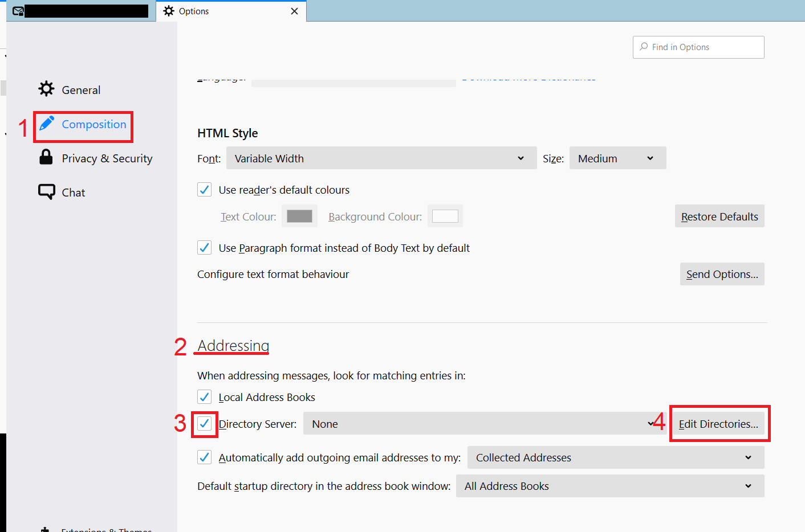The width and height of the screenshot is (805, 532).
Task: Click the Privacy & Security lock icon
Action: point(46,157)
